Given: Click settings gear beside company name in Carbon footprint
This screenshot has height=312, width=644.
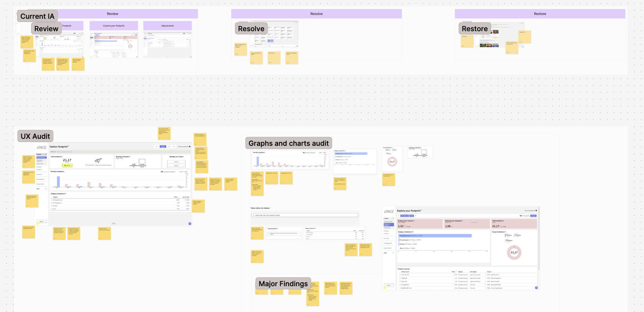Looking at the screenshot, I should 190,147.
